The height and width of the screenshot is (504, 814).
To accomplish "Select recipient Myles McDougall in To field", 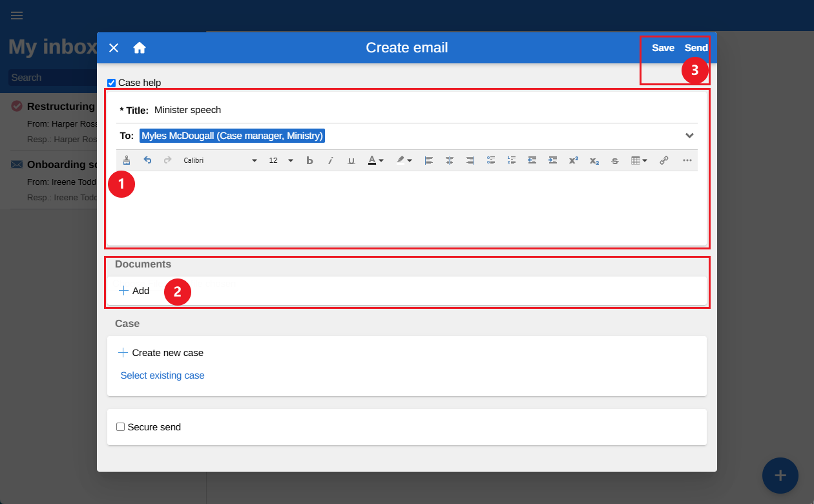I will pos(233,136).
